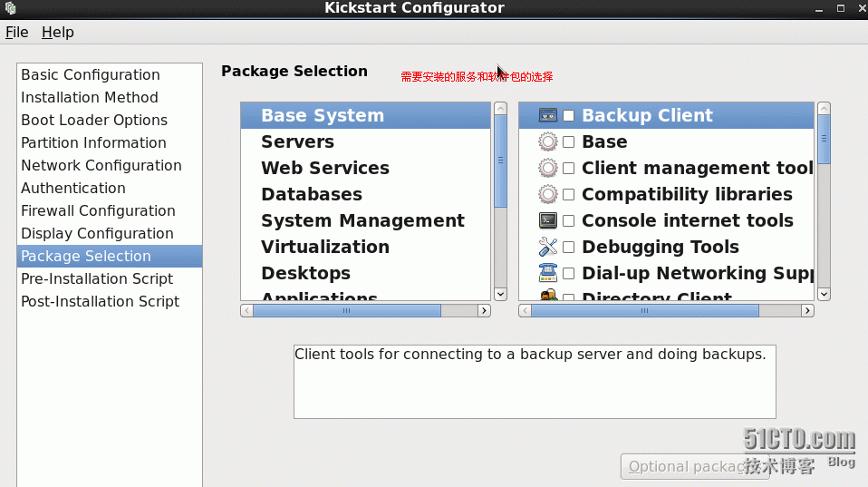868x487 pixels.
Task: Click the package list horizontal scrollbar thumb
Action: pos(645,311)
